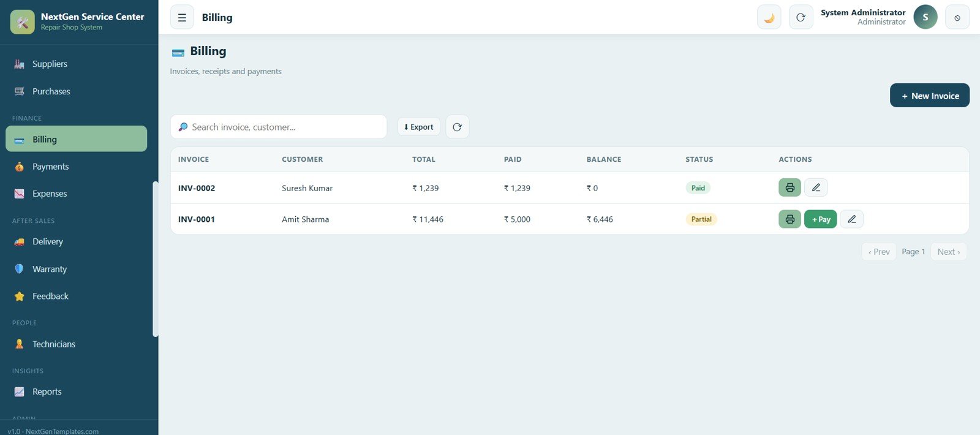Click customer name Amit Sharma

click(305, 219)
